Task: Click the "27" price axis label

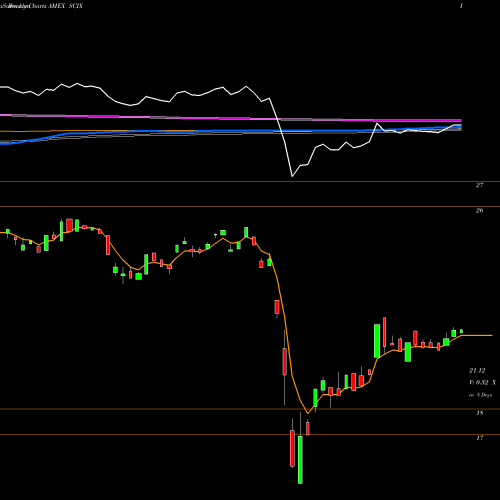Action: (x=479, y=185)
